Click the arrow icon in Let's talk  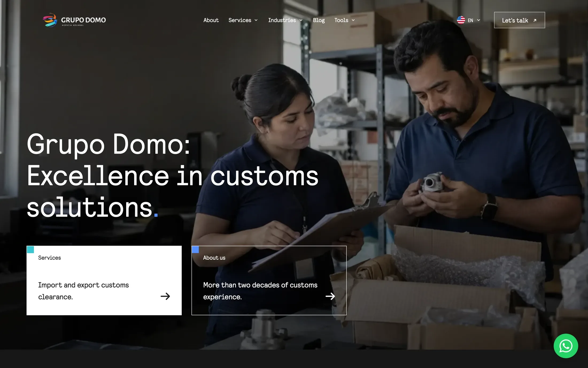pyautogui.click(x=535, y=20)
